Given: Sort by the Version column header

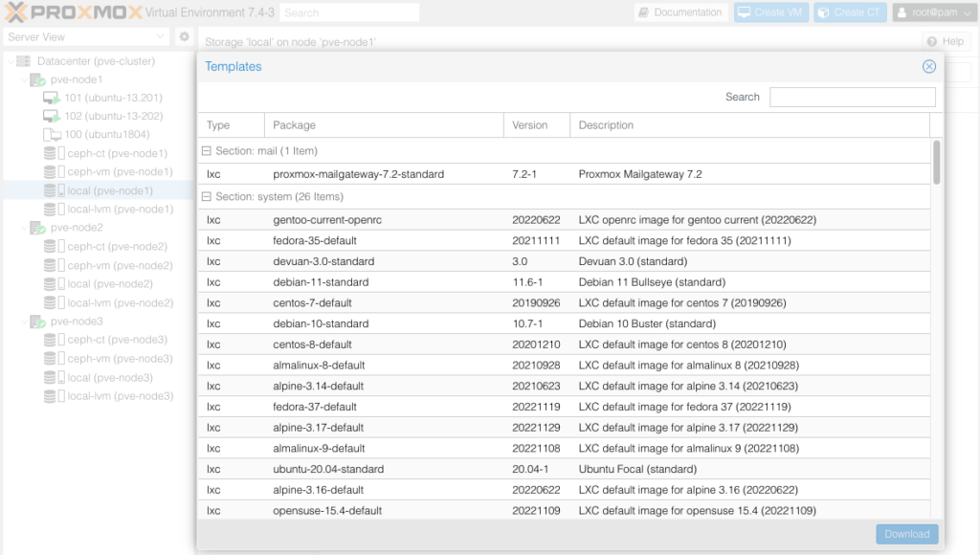Looking at the screenshot, I should [x=537, y=125].
